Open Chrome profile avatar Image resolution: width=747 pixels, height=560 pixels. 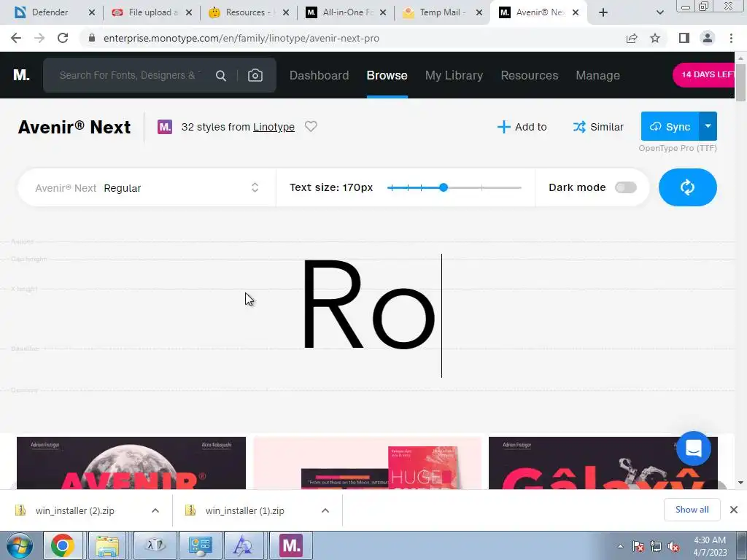click(708, 38)
